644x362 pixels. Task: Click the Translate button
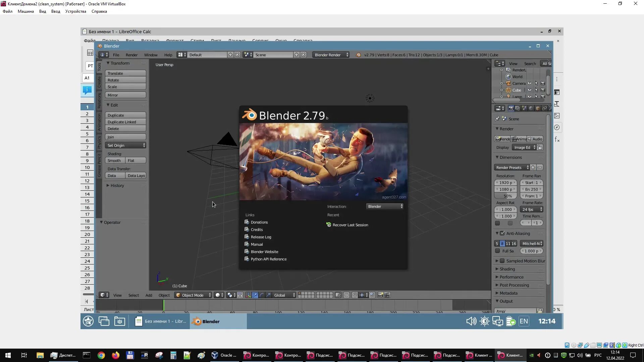point(125,73)
